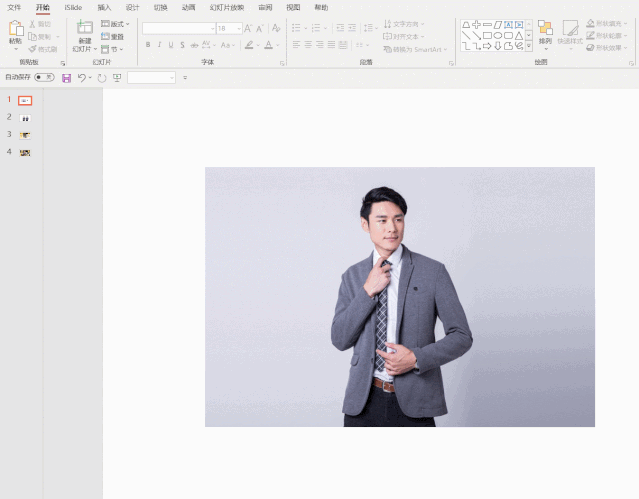Click the Clear formatting icon
Screen dimensions: 639x499
click(276, 28)
